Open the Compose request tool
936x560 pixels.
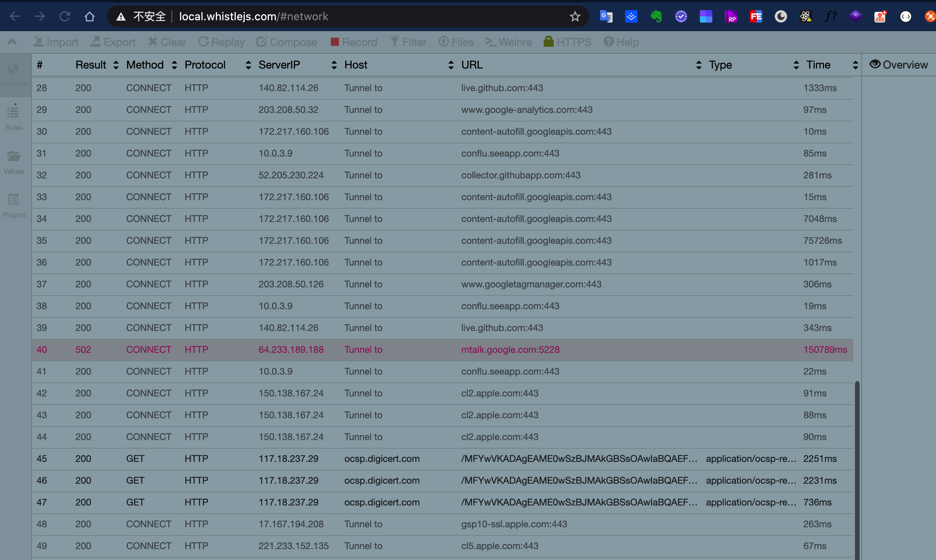[x=287, y=42]
